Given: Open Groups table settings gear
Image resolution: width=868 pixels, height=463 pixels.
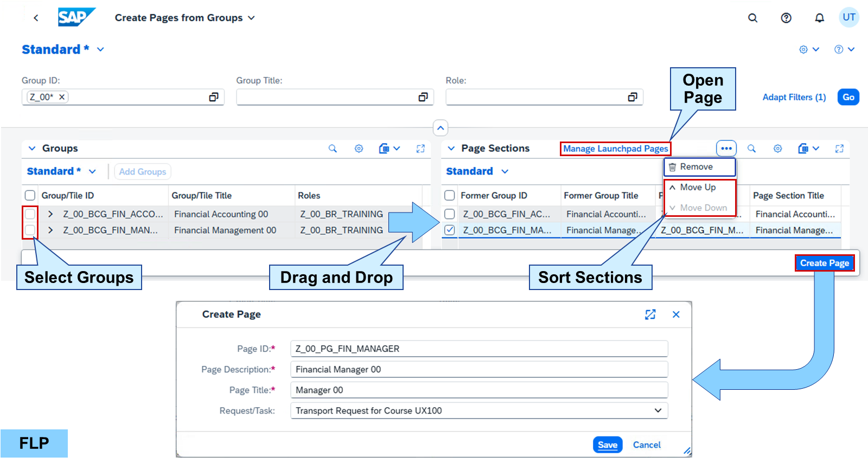Looking at the screenshot, I should [359, 149].
